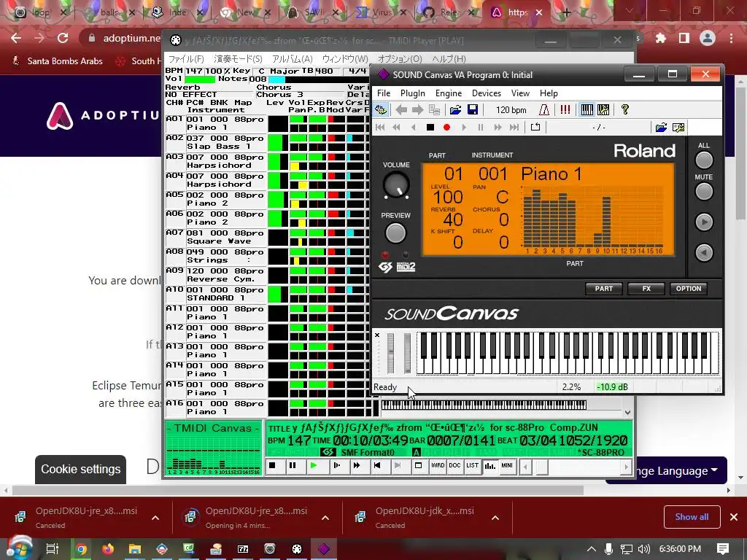Click the window icon button in TMIDI Player
The width and height of the screenshot is (747, 560).
(x=418, y=466)
